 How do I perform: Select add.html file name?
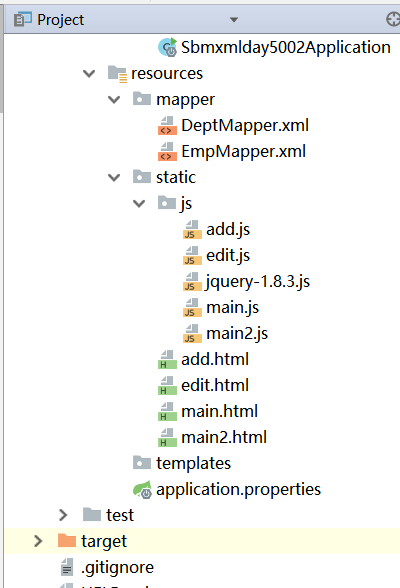(x=215, y=360)
